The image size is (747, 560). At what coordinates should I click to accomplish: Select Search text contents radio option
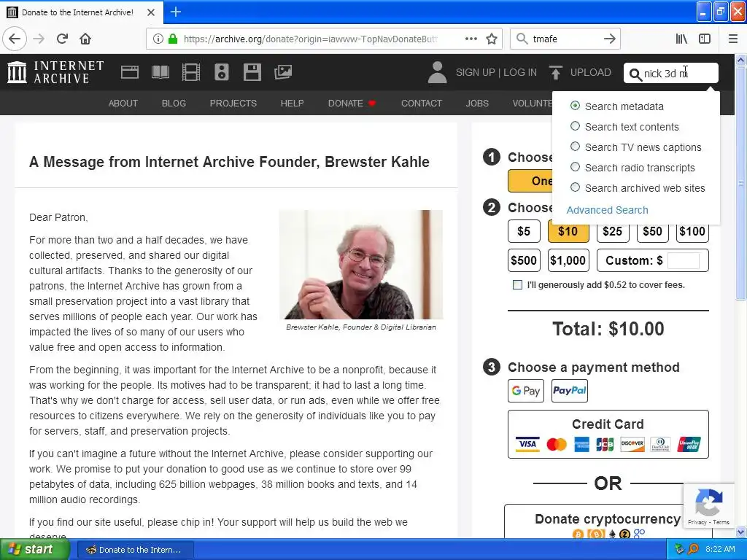pyautogui.click(x=575, y=126)
